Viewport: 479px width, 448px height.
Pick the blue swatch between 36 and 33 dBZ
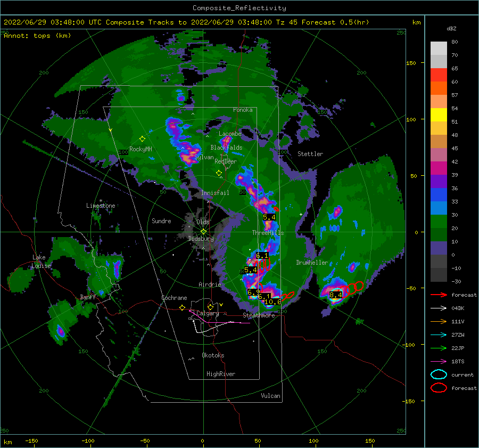[439, 194]
